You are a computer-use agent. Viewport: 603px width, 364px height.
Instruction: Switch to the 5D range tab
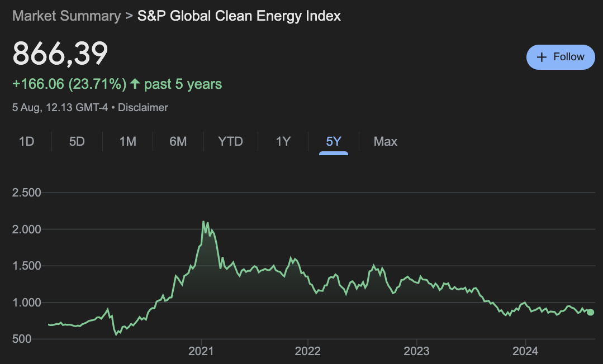click(x=77, y=142)
